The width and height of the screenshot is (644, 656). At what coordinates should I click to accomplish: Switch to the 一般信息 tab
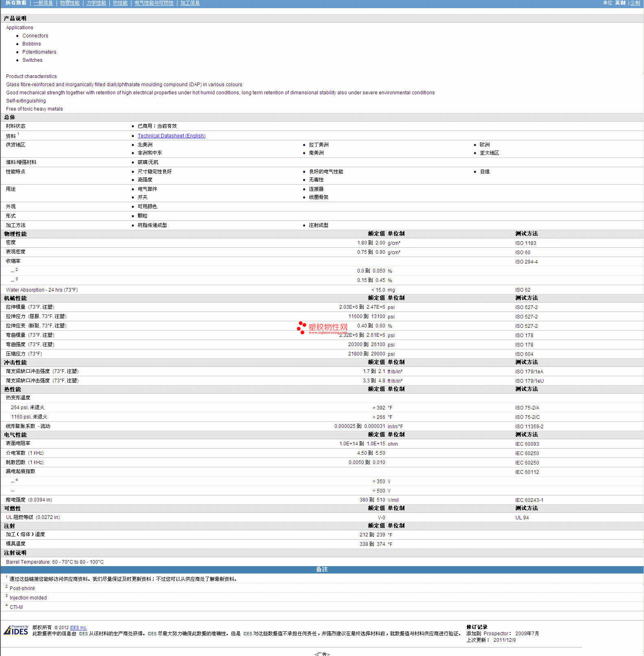tap(43, 3)
